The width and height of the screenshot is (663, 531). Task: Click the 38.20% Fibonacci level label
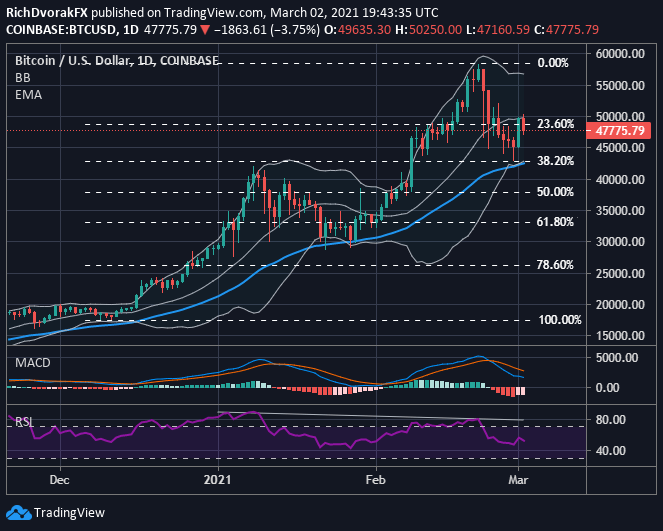pos(556,161)
